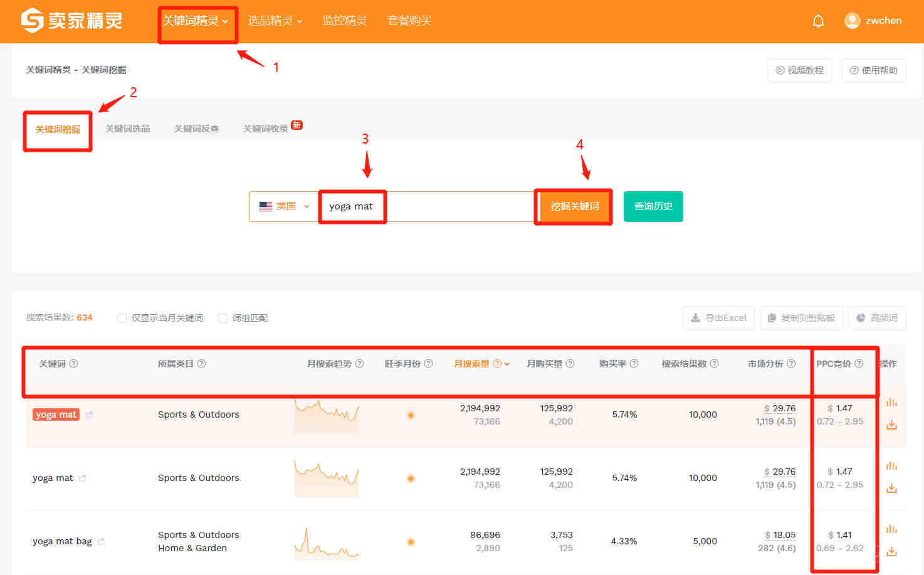Open the 选品精灵 dropdown menu
The width and height of the screenshot is (924, 575).
[275, 21]
